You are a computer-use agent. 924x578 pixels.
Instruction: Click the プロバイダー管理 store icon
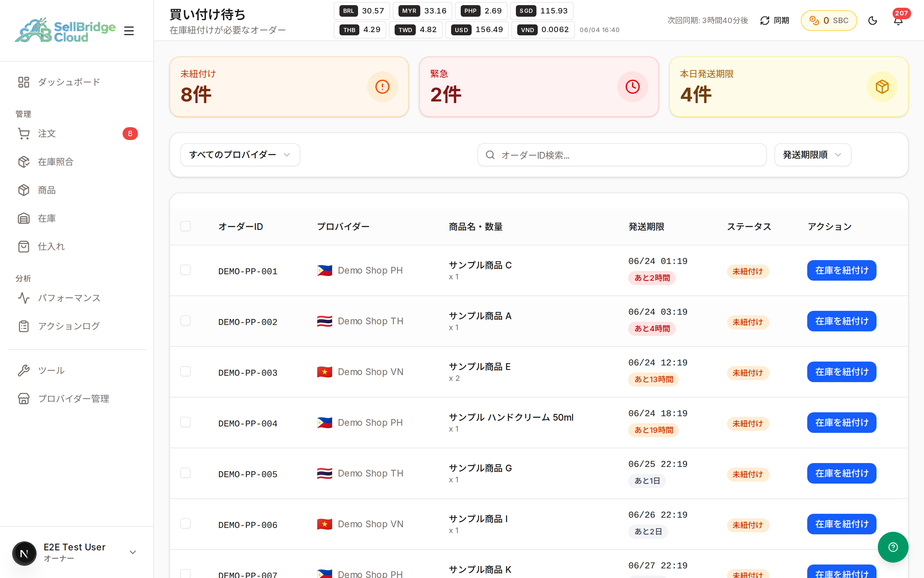coord(24,399)
